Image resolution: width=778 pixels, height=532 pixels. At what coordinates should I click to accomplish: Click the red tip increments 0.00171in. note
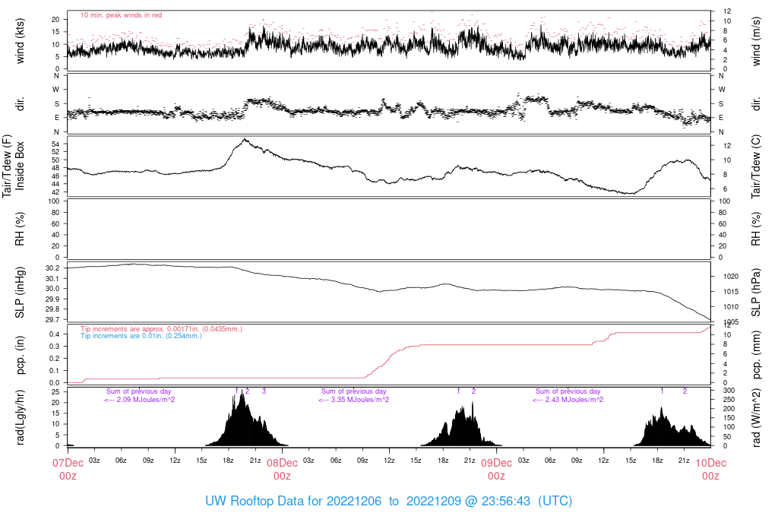(x=161, y=329)
